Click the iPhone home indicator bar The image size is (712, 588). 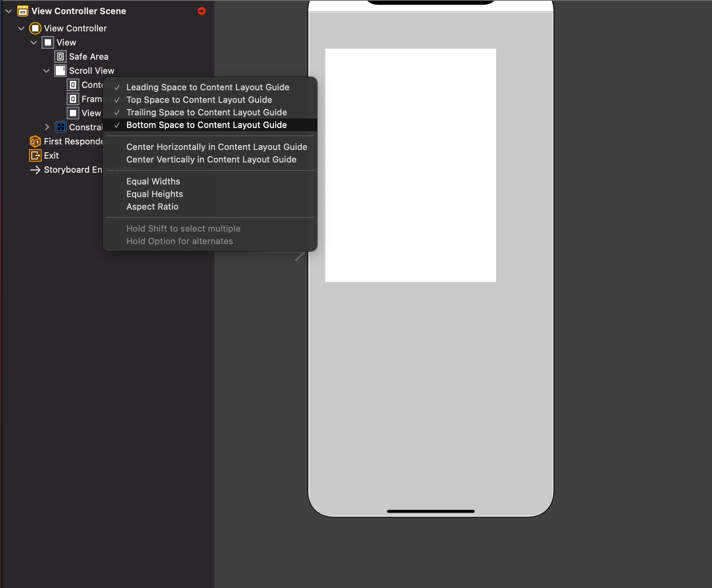(431, 511)
